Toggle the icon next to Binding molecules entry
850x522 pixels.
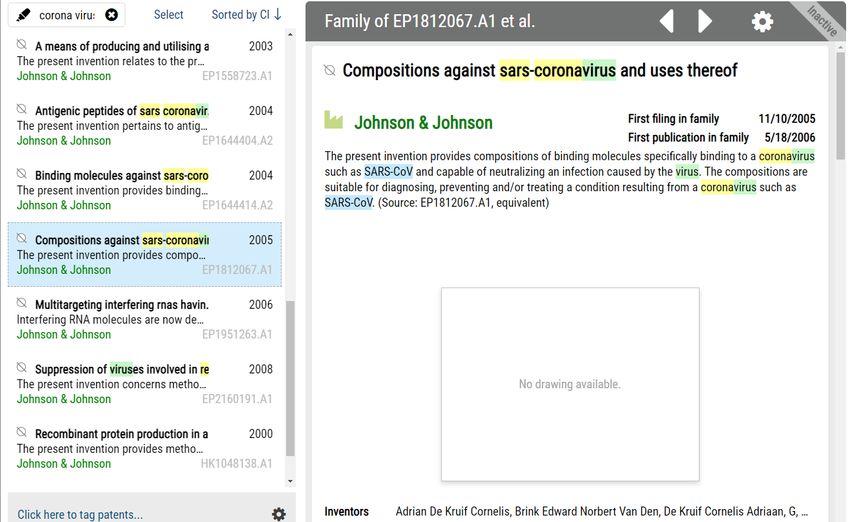click(22, 174)
